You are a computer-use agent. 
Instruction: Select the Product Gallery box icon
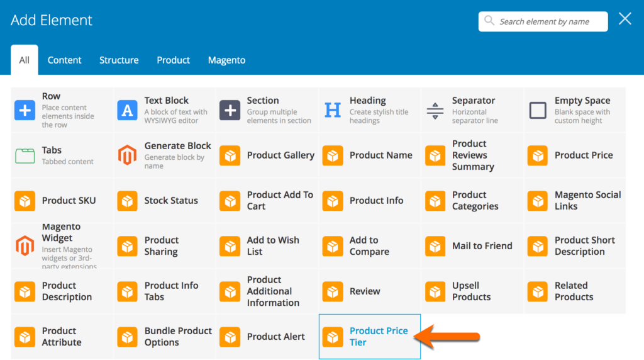click(x=230, y=155)
